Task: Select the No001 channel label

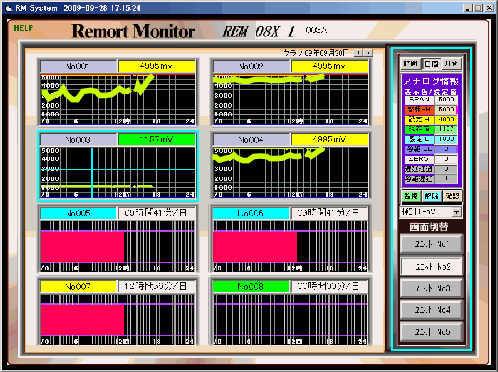Action: [79, 66]
